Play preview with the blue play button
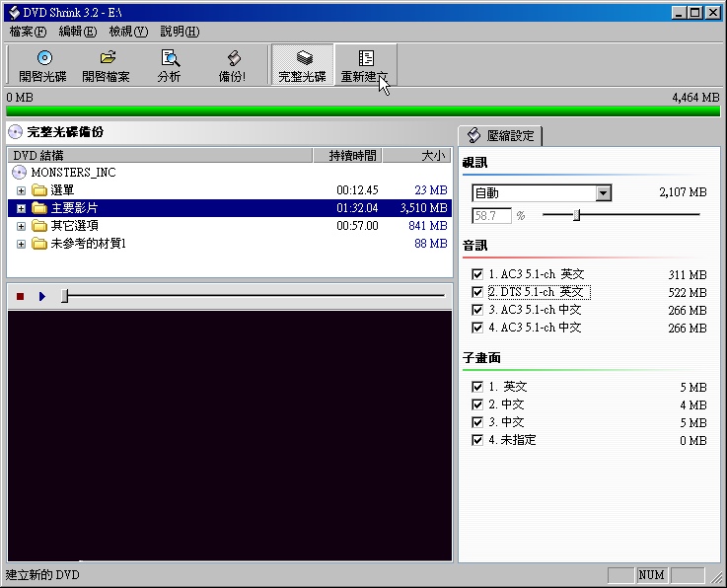This screenshot has width=727, height=588. [42, 296]
